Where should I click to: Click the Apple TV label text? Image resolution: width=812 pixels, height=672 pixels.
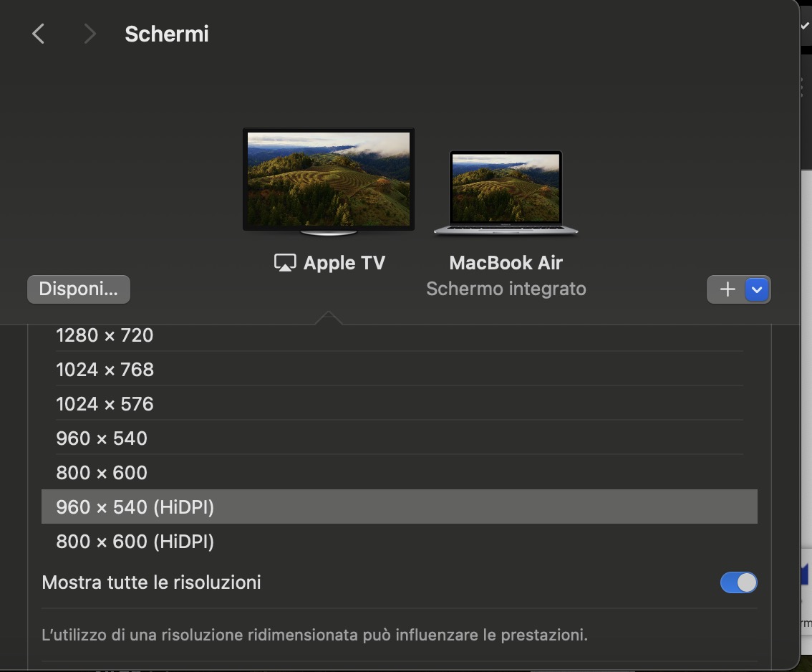[x=344, y=263]
